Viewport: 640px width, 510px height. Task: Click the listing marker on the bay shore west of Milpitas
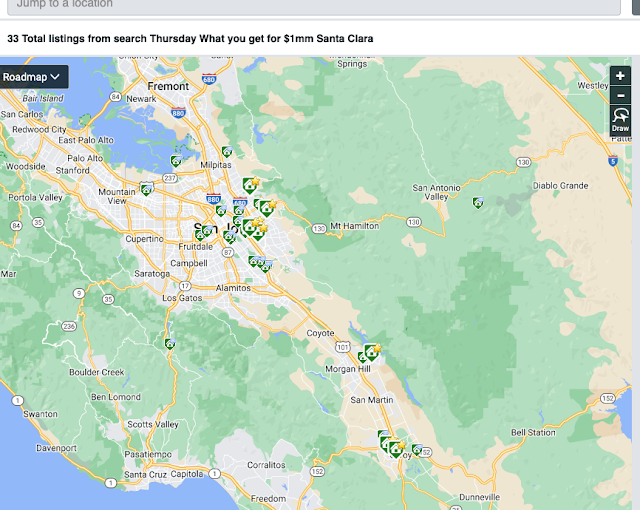(x=176, y=161)
